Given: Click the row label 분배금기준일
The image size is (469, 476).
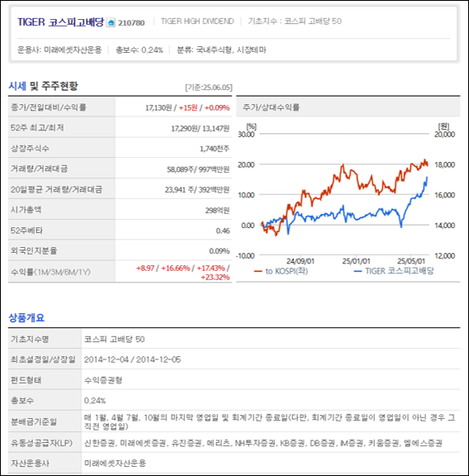Looking at the screenshot, I should tap(34, 421).
